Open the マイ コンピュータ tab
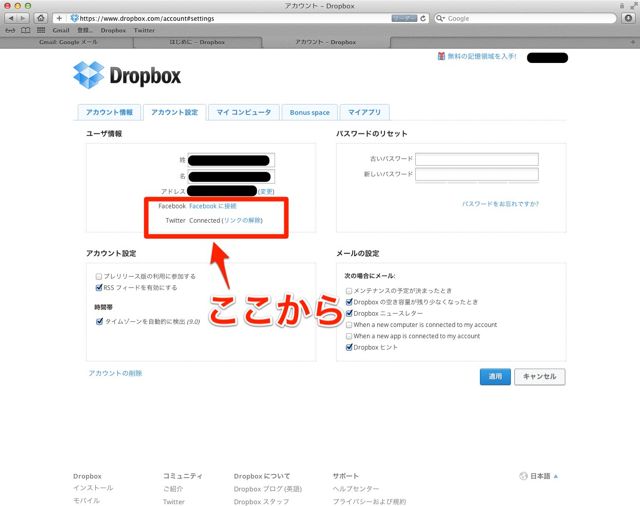Image resolution: width=640 pixels, height=506 pixels. (244, 112)
